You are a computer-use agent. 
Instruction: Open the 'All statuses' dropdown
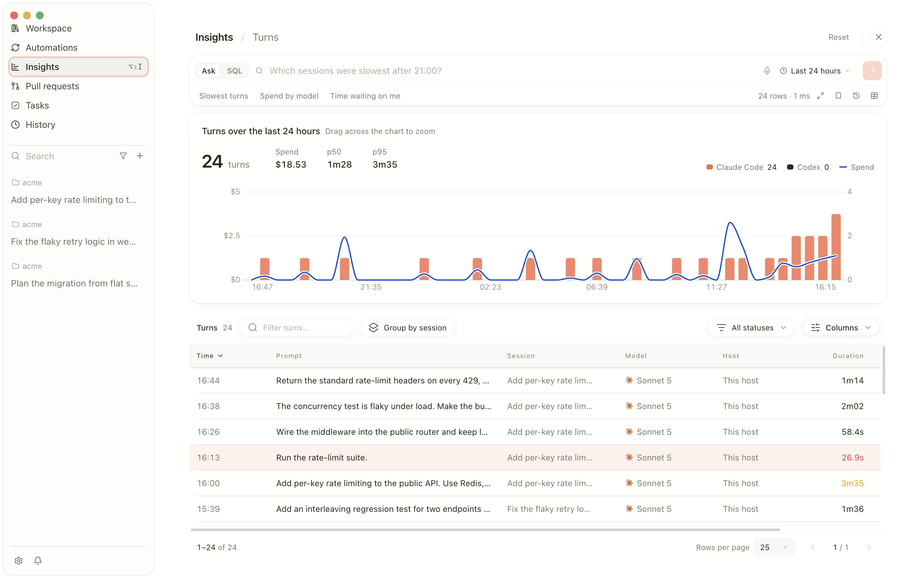click(751, 328)
